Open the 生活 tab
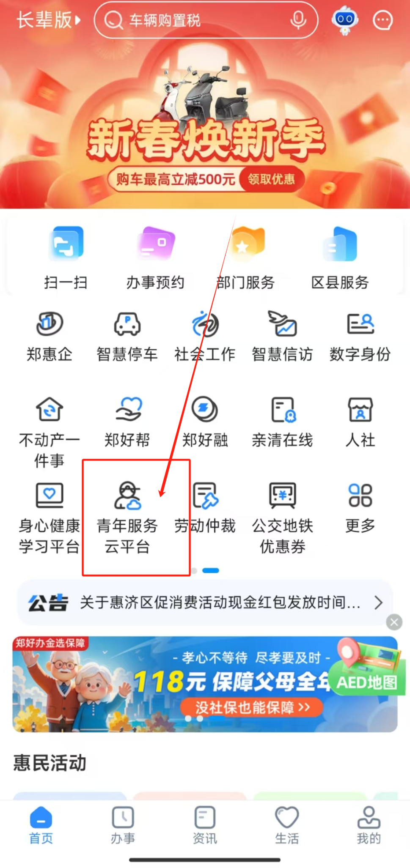This screenshot has width=410, height=868. (287, 825)
